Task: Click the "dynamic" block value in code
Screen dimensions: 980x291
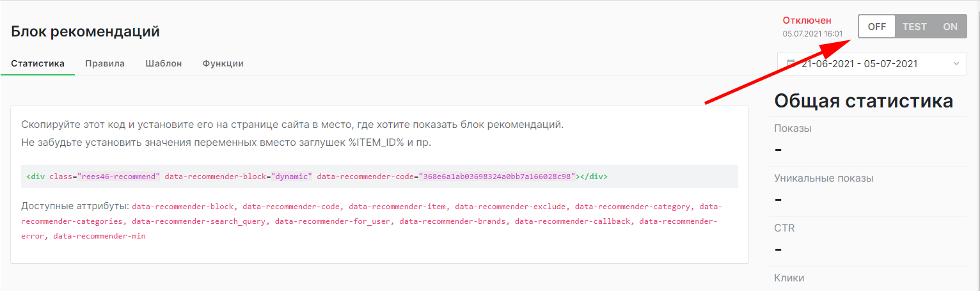Action: tap(291, 177)
